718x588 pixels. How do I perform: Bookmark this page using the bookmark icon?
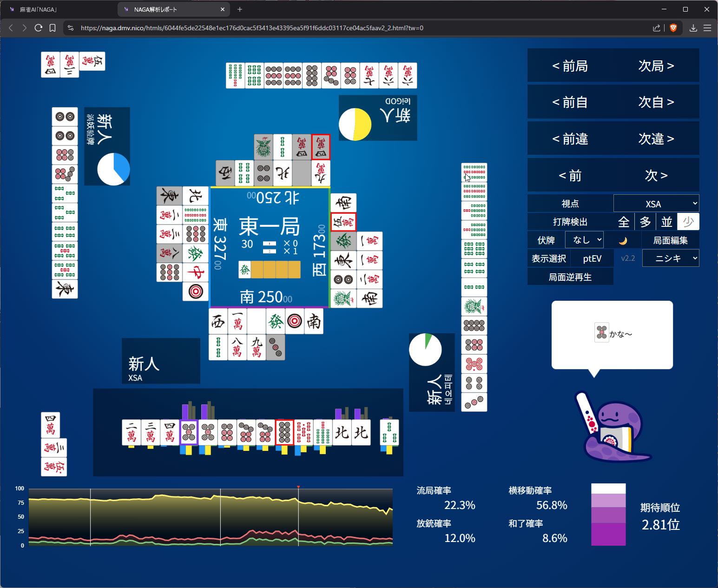coord(53,28)
